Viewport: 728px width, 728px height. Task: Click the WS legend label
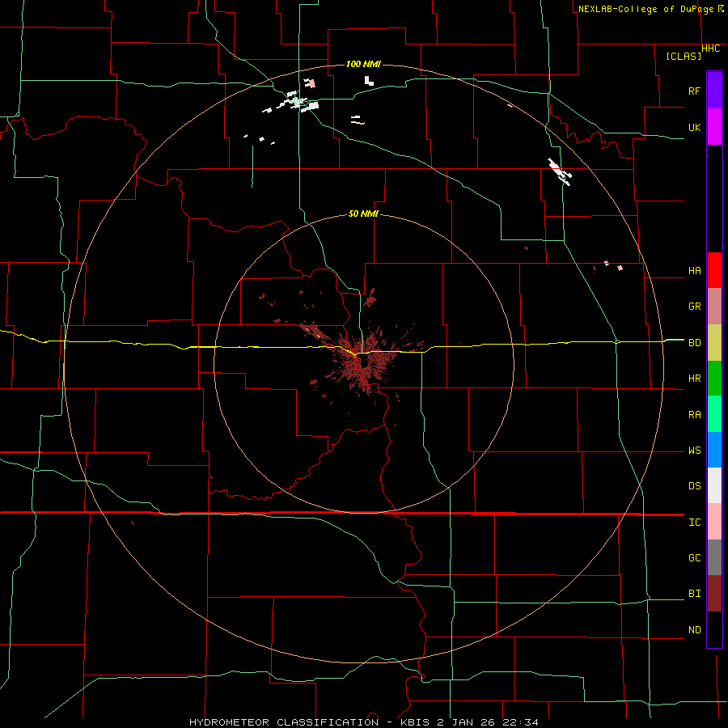(695, 451)
